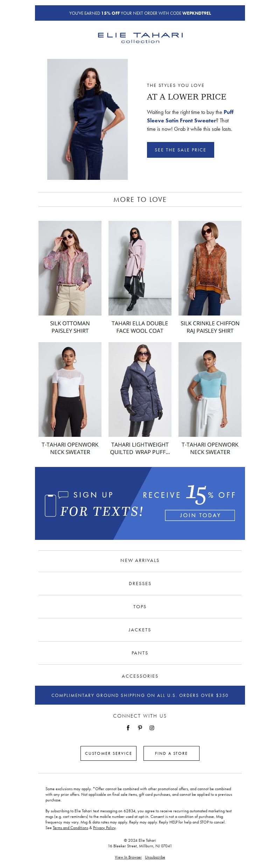
Task: Select the Find A Store button
Action: [171, 753]
